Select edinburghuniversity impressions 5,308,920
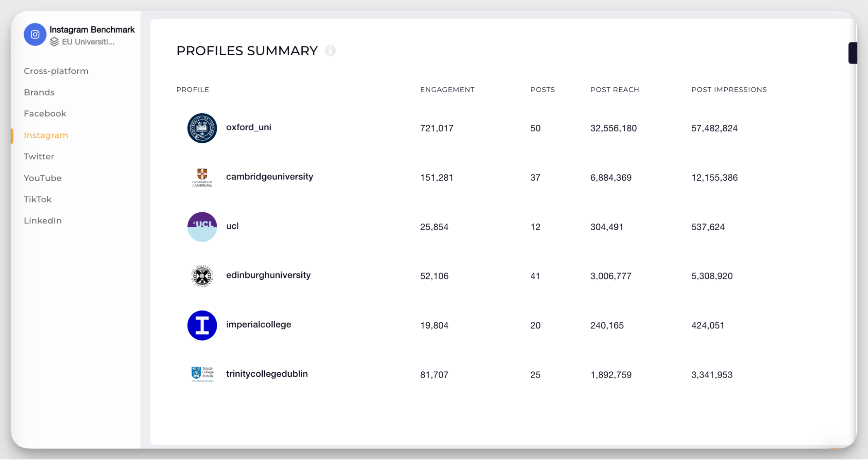The height and width of the screenshot is (460, 868). point(712,276)
